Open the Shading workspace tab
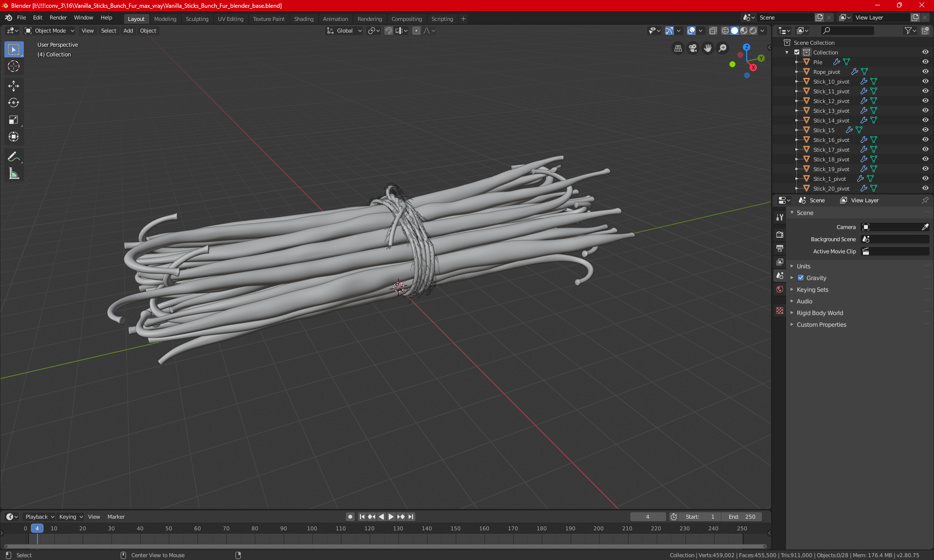The height and width of the screenshot is (560, 934). [x=304, y=19]
